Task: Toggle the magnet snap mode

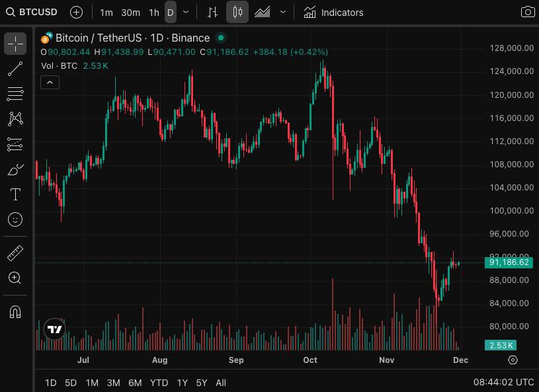Action: (x=15, y=311)
